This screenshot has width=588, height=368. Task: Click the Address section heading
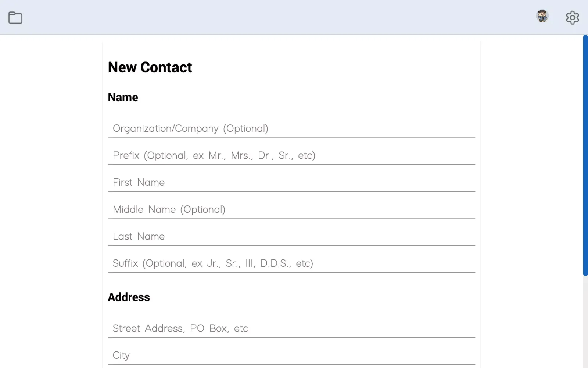tap(129, 297)
